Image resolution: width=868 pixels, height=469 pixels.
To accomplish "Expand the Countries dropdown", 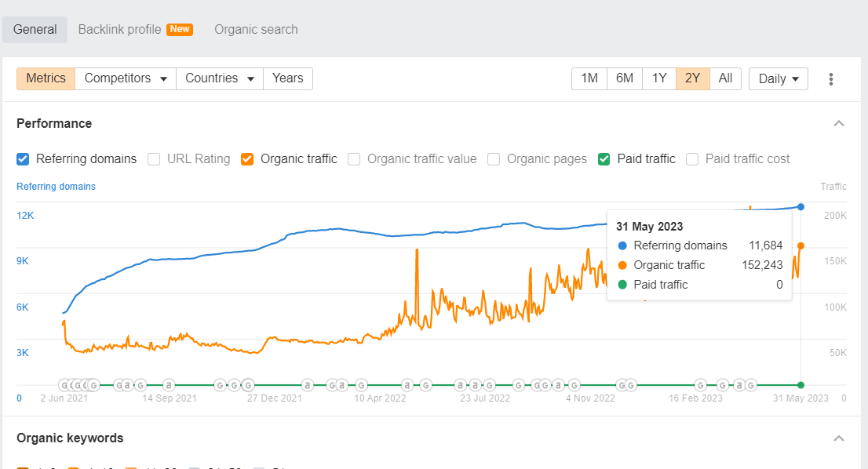I will coord(220,78).
